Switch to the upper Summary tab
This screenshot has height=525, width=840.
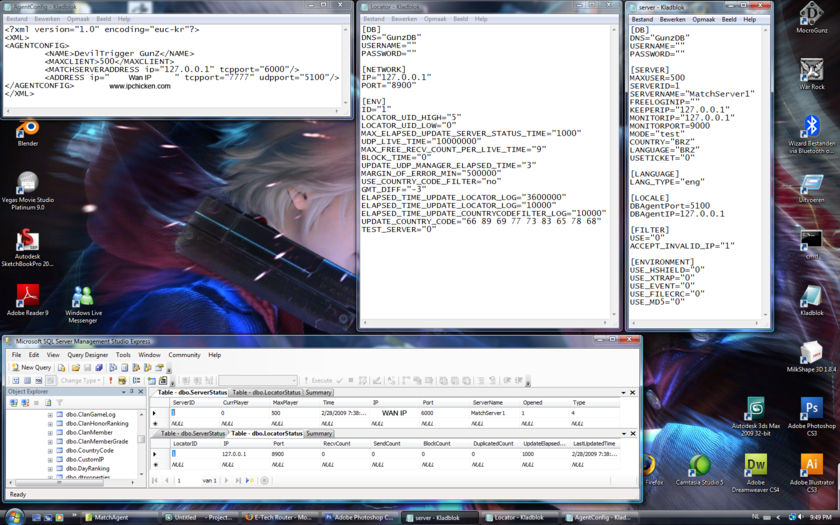(318, 392)
